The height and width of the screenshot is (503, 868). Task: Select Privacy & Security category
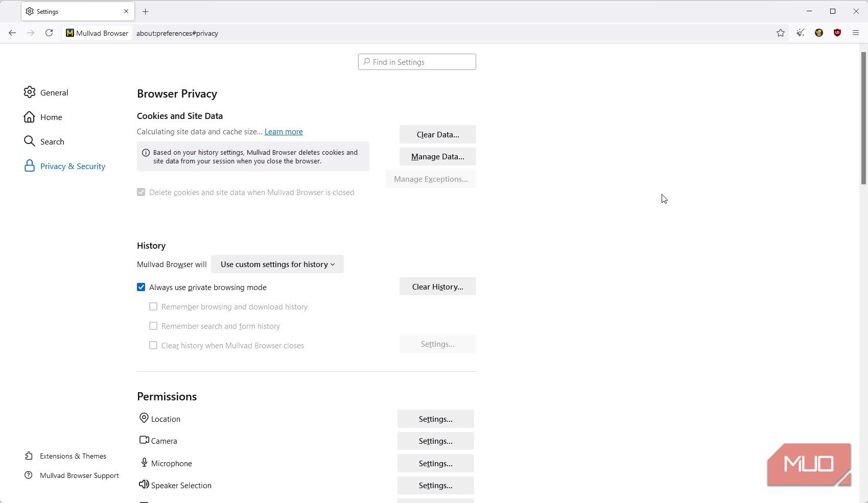click(64, 166)
